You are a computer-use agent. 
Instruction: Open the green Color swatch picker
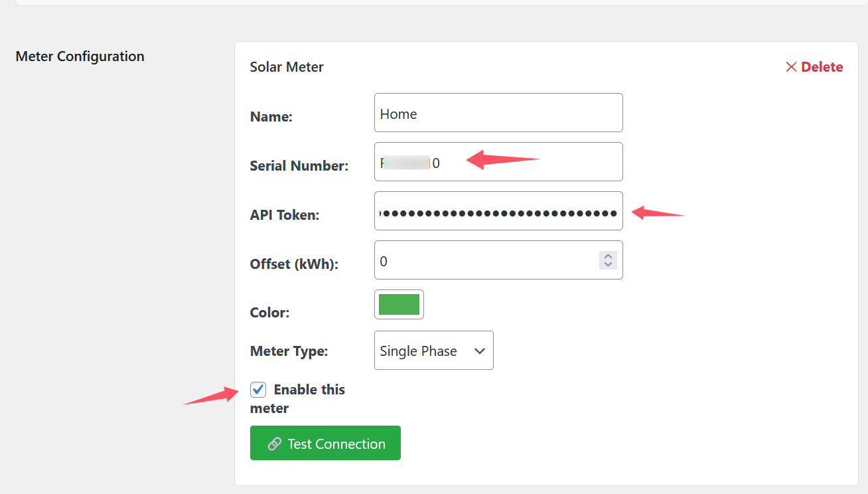coord(399,305)
